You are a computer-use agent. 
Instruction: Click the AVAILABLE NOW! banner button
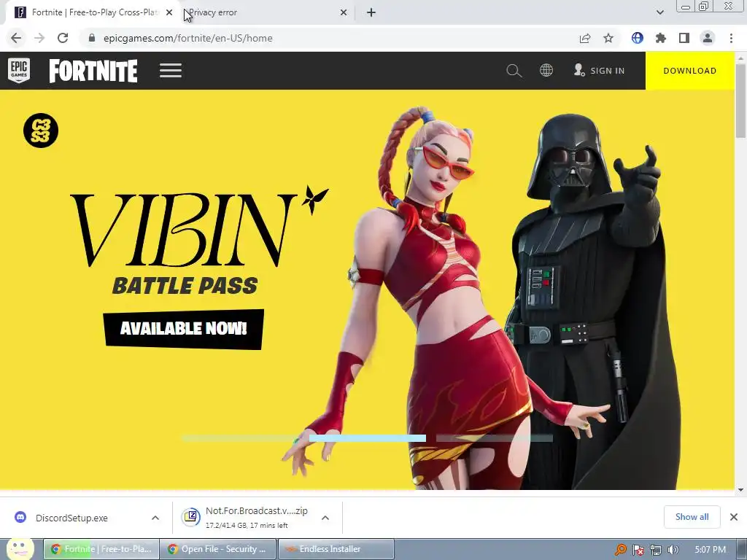183,329
